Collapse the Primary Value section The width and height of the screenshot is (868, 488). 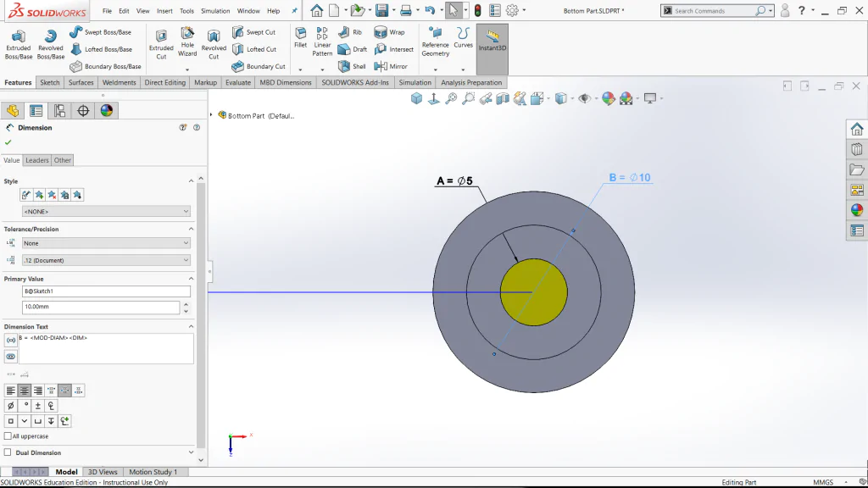pyautogui.click(x=191, y=279)
